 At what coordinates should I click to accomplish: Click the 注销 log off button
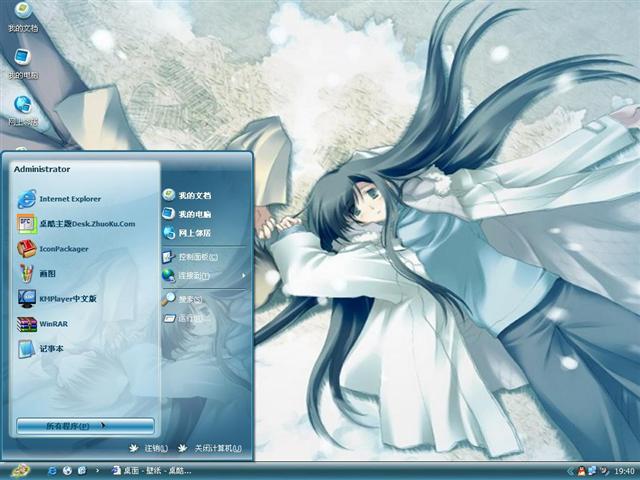[148, 448]
